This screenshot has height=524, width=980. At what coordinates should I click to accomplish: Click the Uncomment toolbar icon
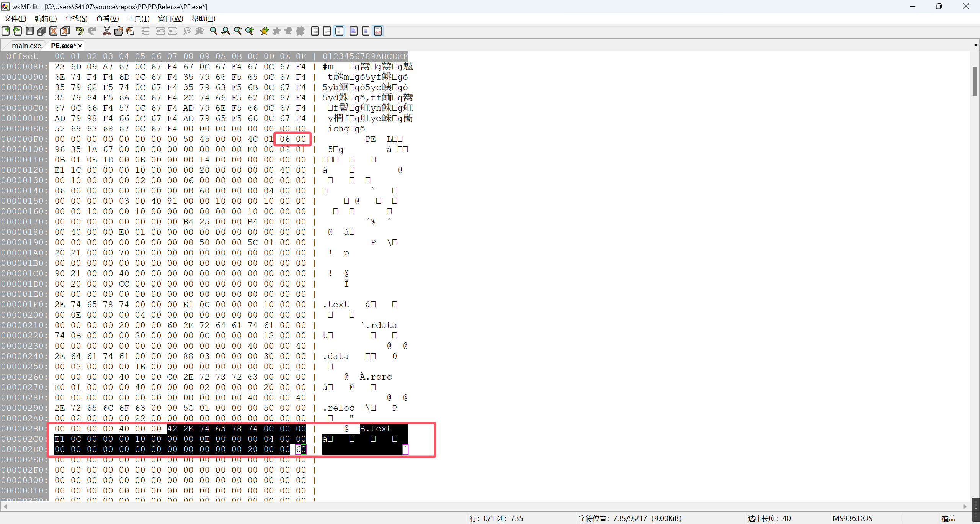coord(199,31)
